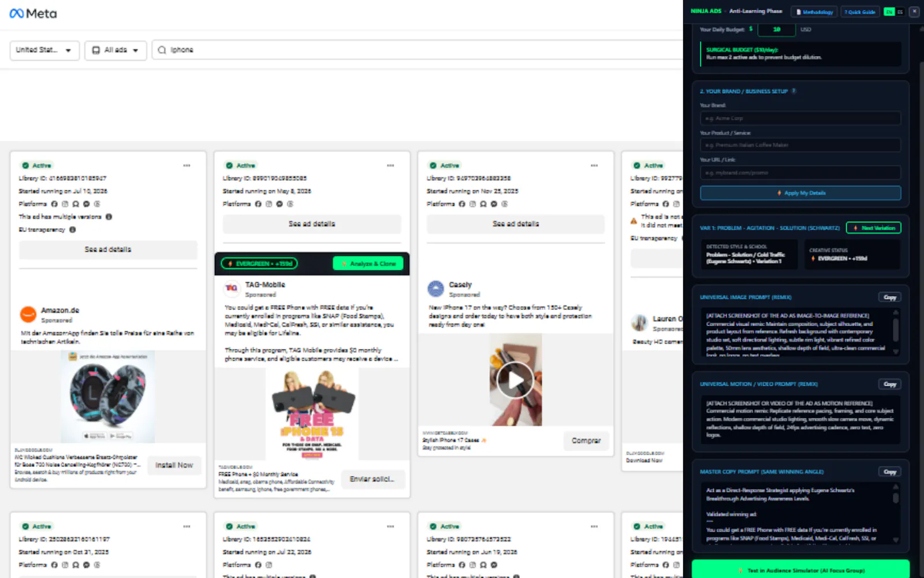Viewport: 924px width, 578px height.
Task: Click EU transparency info icon on first card
Action: click(72, 229)
